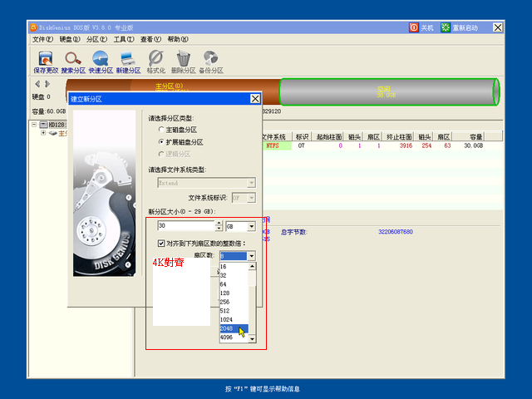This screenshot has width=532, height=399.
Task: Click the NTFS file system cell
Action: (277, 145)
